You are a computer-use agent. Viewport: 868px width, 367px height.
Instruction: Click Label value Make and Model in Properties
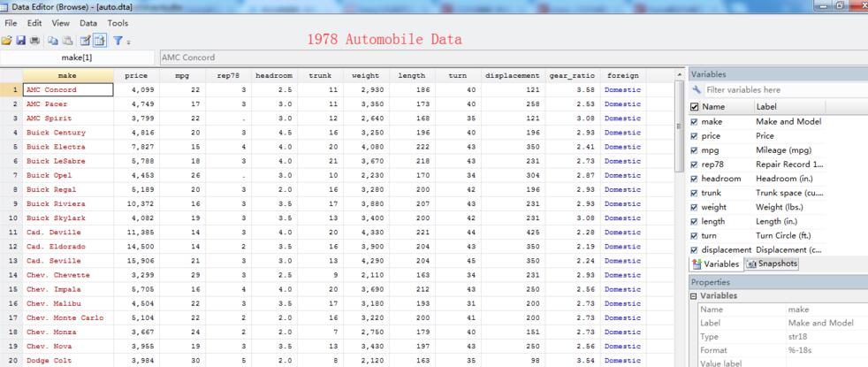click(820, 323)
